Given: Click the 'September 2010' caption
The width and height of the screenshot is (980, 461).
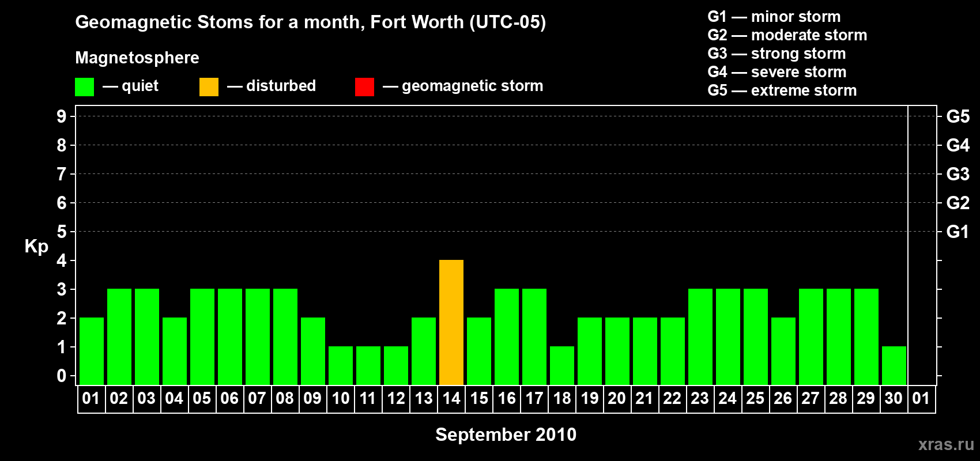Looking at the screenshot, I should click(506, 434).
